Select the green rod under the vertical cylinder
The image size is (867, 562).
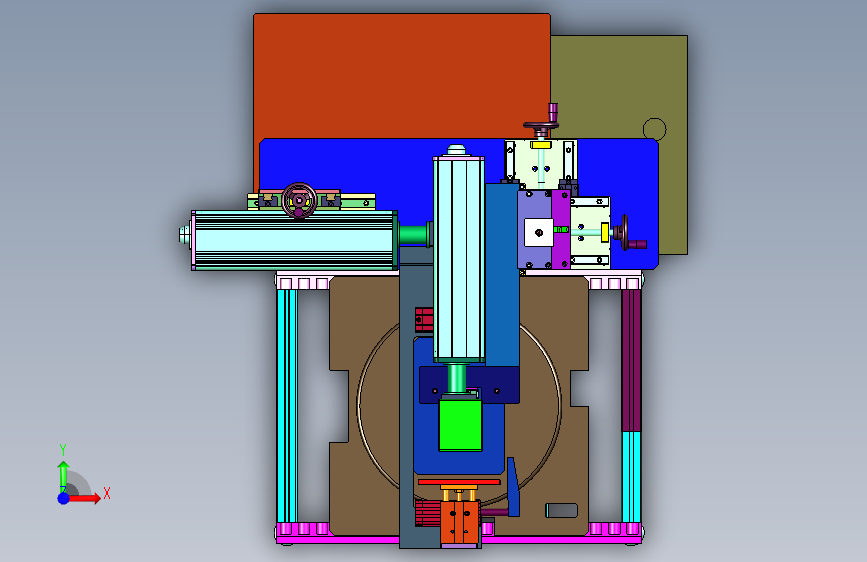click(457, 378)
